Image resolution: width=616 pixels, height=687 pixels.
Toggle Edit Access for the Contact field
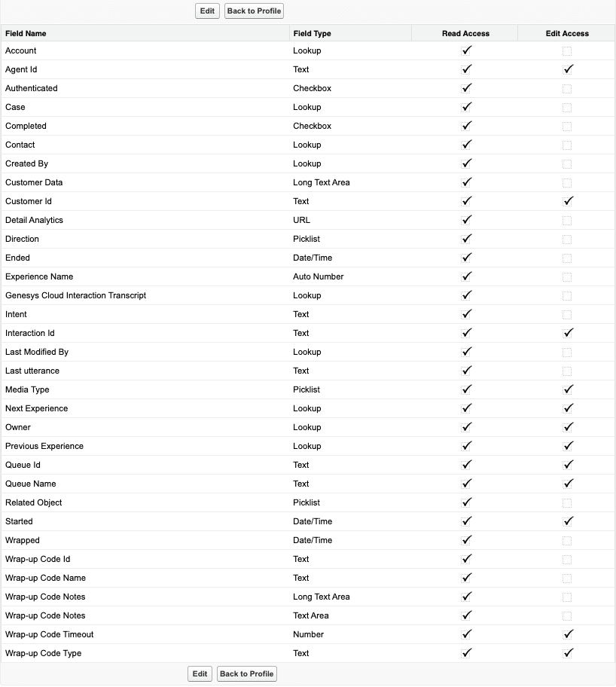tap(568, 145)
